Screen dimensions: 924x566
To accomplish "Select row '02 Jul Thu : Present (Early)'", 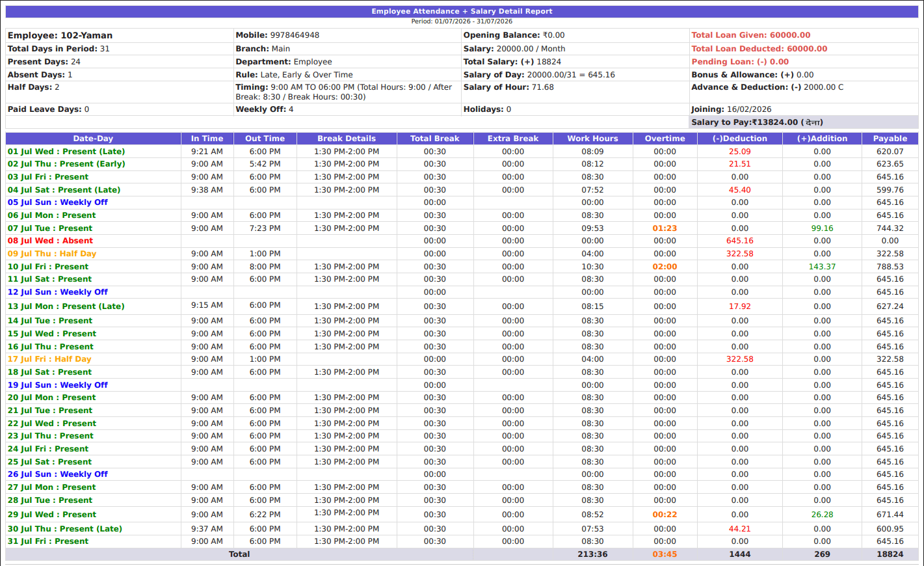I will pos(462,164).
